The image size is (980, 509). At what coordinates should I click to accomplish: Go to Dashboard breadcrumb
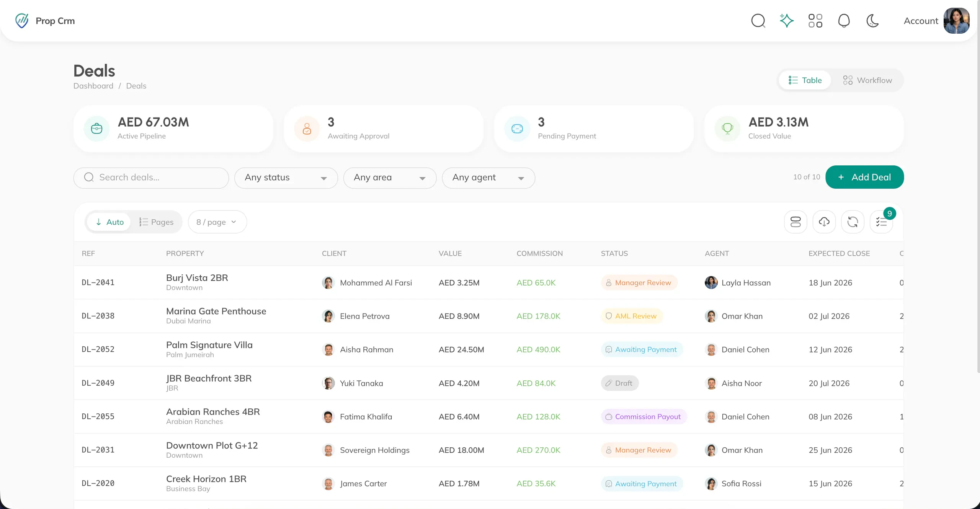pyautogui.click(x=93, y=86)
